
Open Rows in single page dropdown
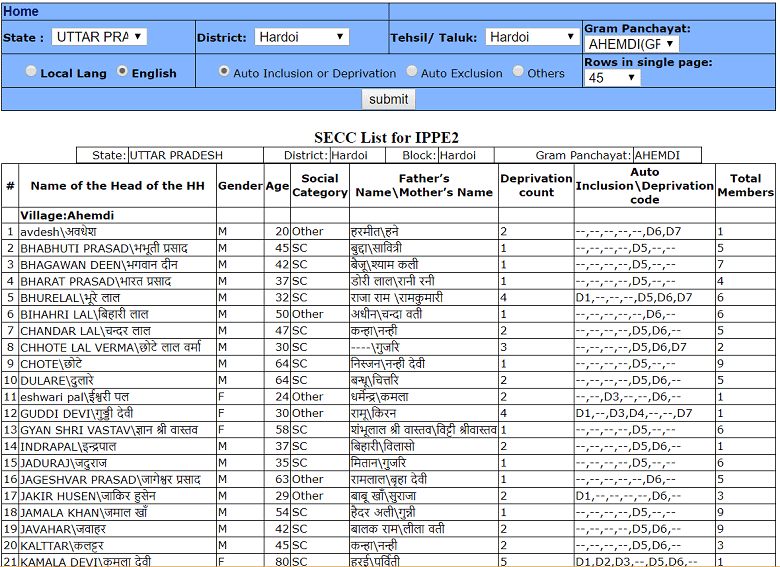(612, 78)
